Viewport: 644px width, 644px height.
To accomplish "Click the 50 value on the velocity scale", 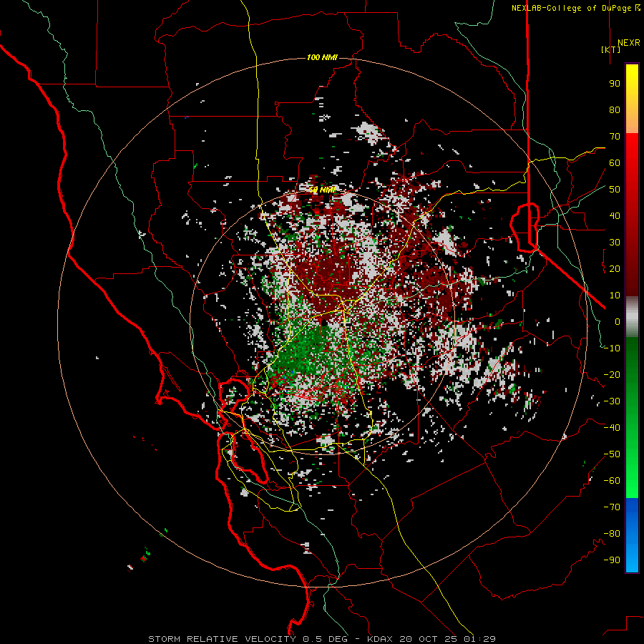I will [x=615, y=190].
